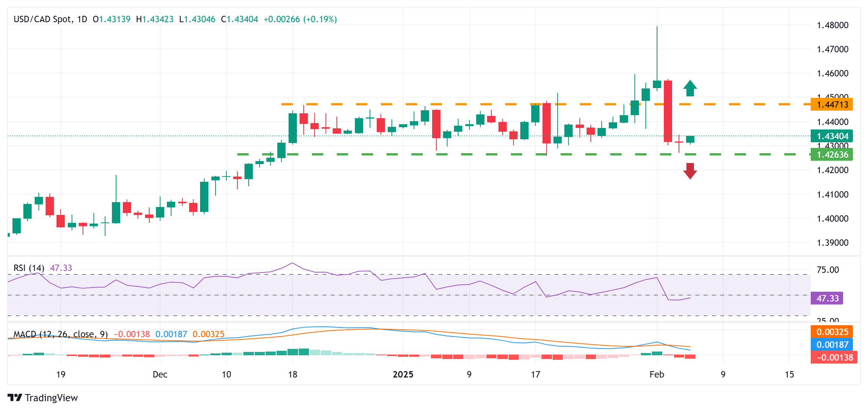Image resolution: width=868 pixels, height=411 pixels.
Task: Click the TradingView text link
Action: [51, 397]
